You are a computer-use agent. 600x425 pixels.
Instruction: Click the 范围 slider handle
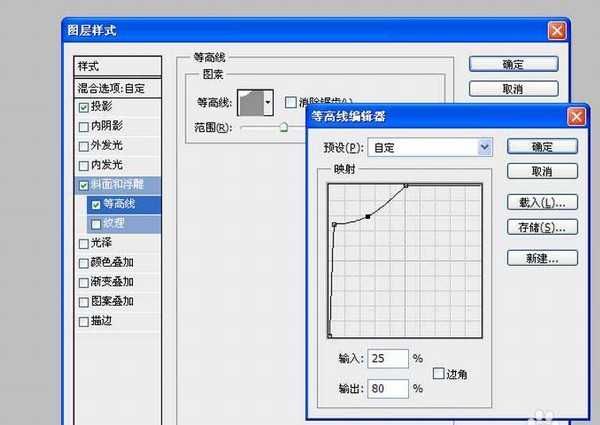pos(284,127)
